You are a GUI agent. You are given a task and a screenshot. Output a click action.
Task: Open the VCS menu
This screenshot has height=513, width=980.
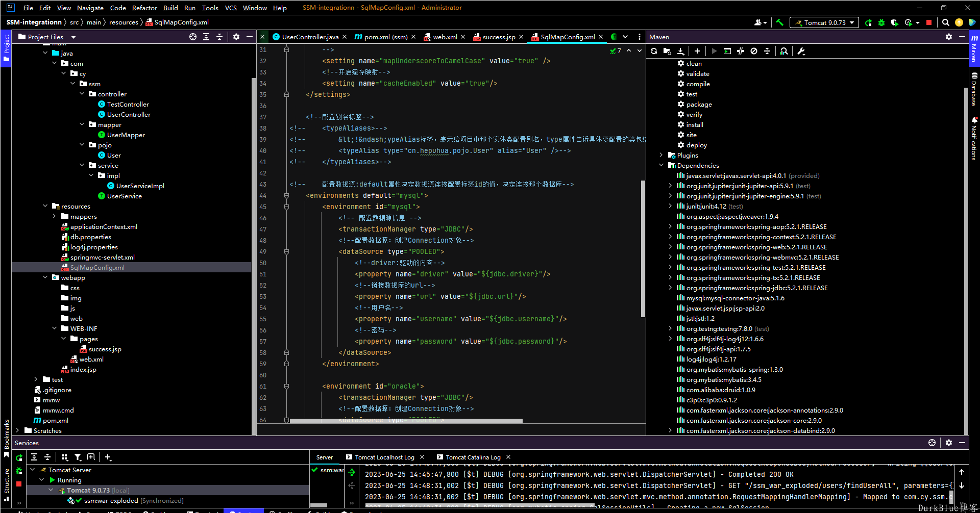coord(231,8)
